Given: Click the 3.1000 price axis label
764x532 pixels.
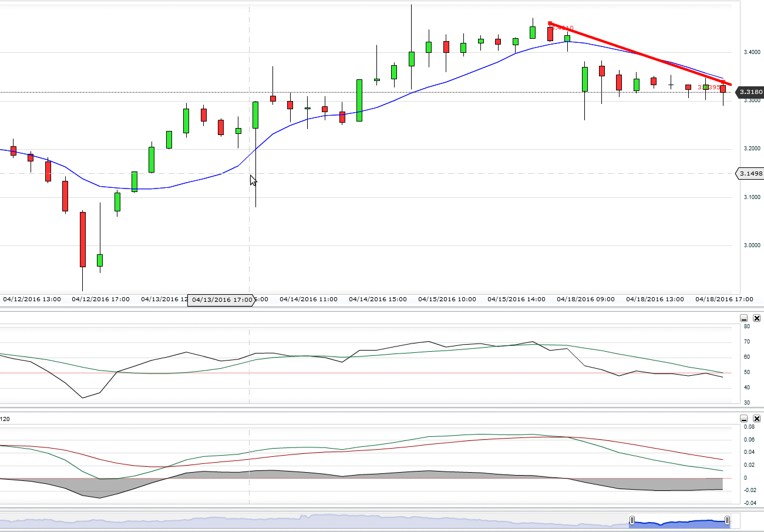Looking at the screenshot, I should click(x=752, y=197).
